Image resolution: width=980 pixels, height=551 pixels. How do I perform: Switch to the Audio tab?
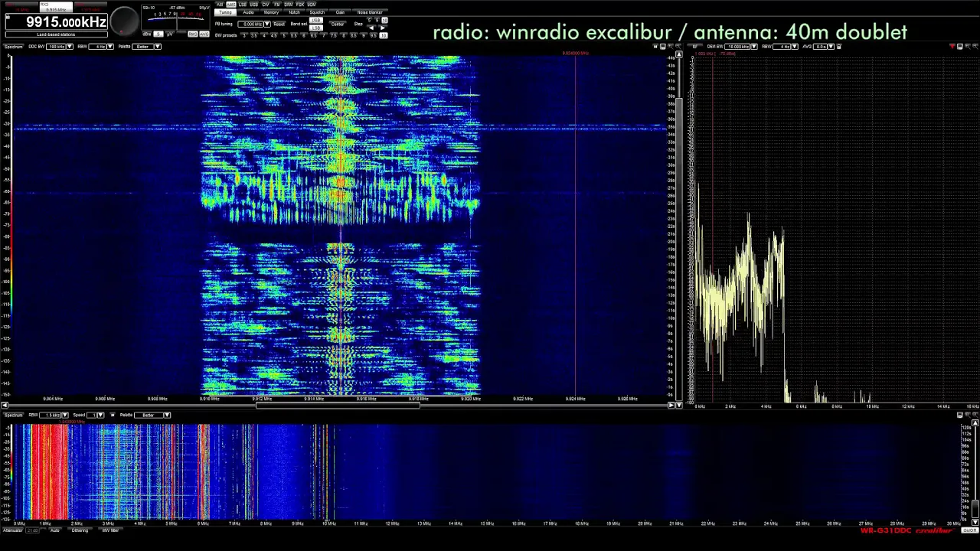pyautogui.click(x=248, y=12)
